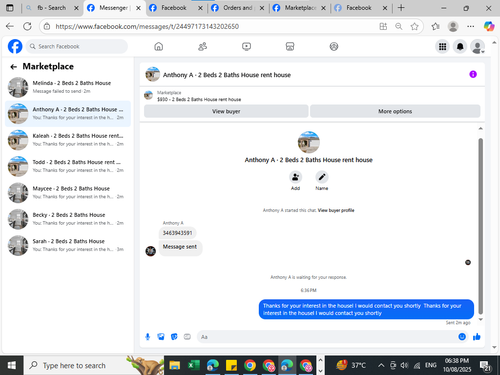
Task: Record a voice clip with microphone icon
Action: click(x=148, y=337)
